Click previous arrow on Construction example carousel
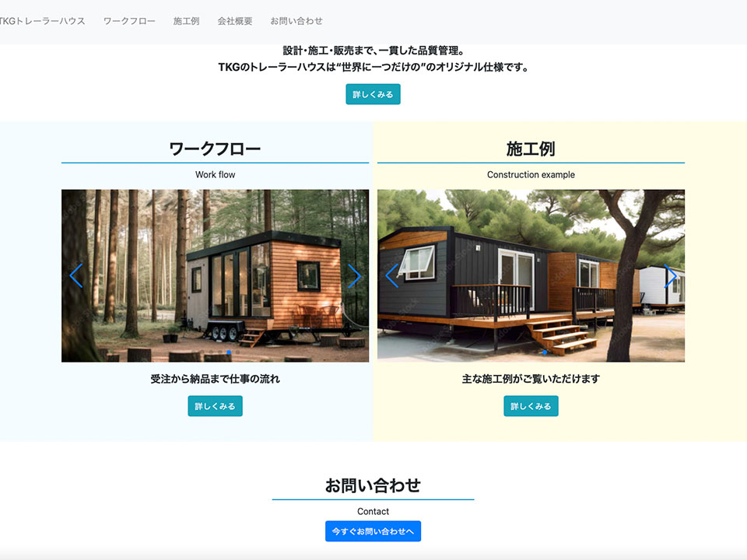 (391, 275)
